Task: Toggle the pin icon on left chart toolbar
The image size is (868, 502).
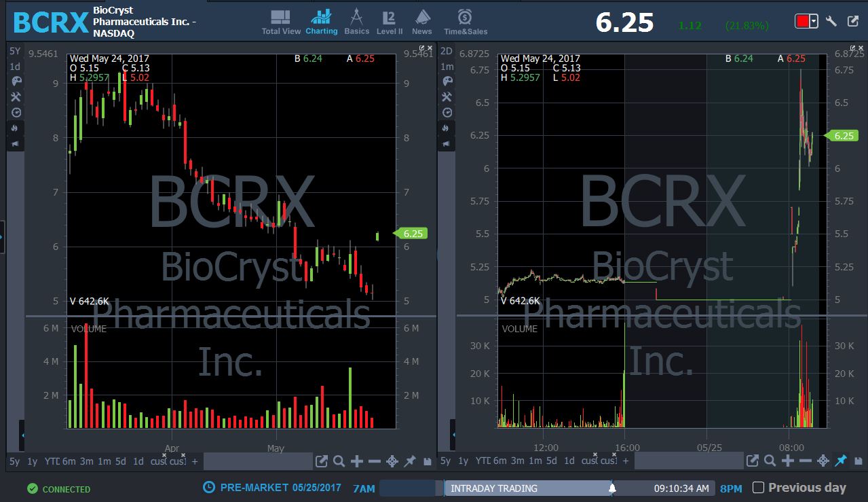Action: (x=409, y=461)
